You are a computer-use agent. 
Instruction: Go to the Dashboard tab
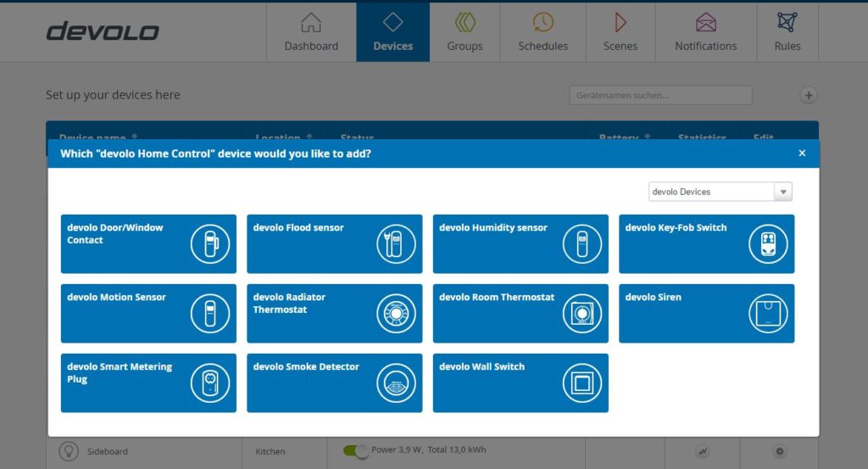[311, 32]
